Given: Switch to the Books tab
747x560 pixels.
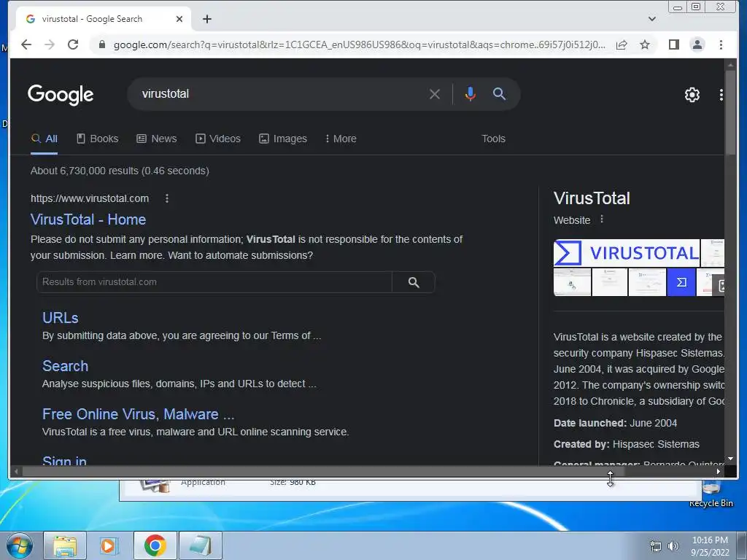Looking at the screenshot, I should pyautogui.click(x=98, y=139).
